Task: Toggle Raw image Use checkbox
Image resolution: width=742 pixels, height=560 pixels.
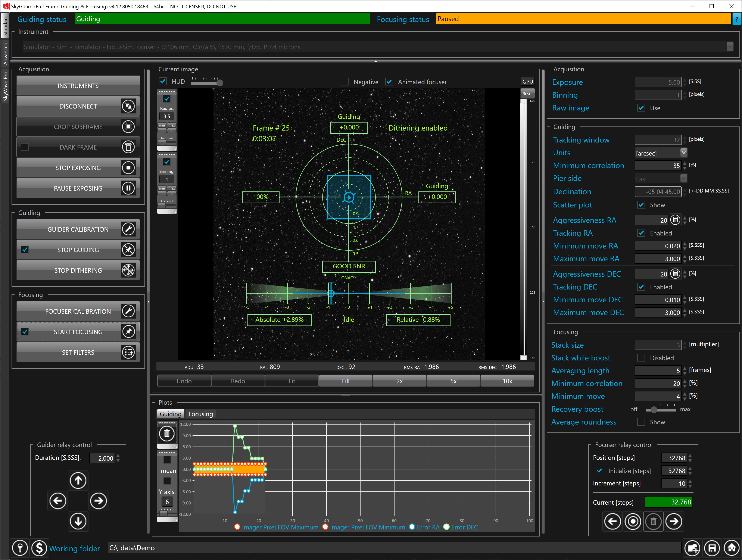Action: pyautogui.click(x=641, y=108)
